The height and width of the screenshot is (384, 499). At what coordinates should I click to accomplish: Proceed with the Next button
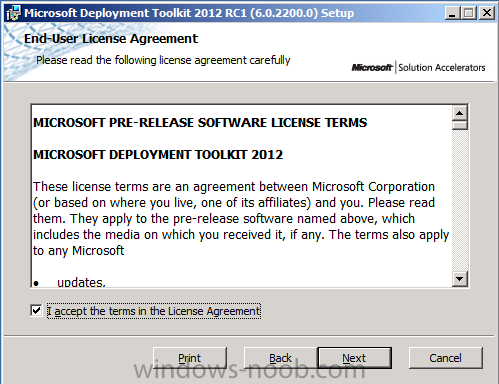[x=354, y=358]
